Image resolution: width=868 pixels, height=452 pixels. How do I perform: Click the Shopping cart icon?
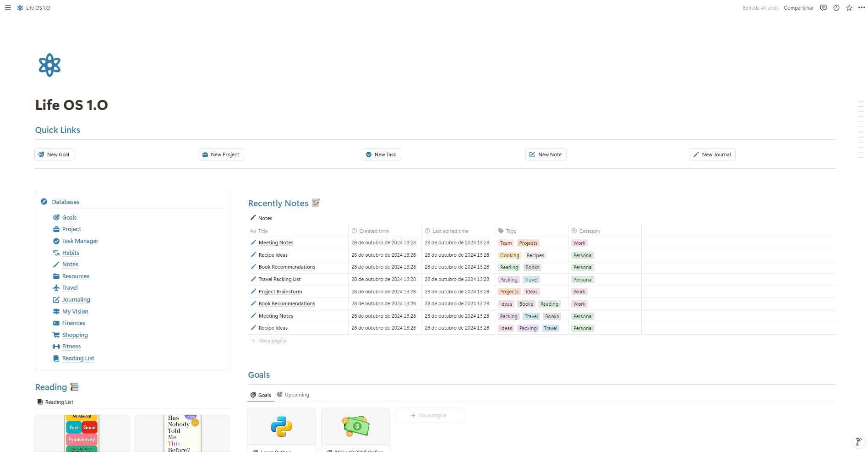click(56, 335)
